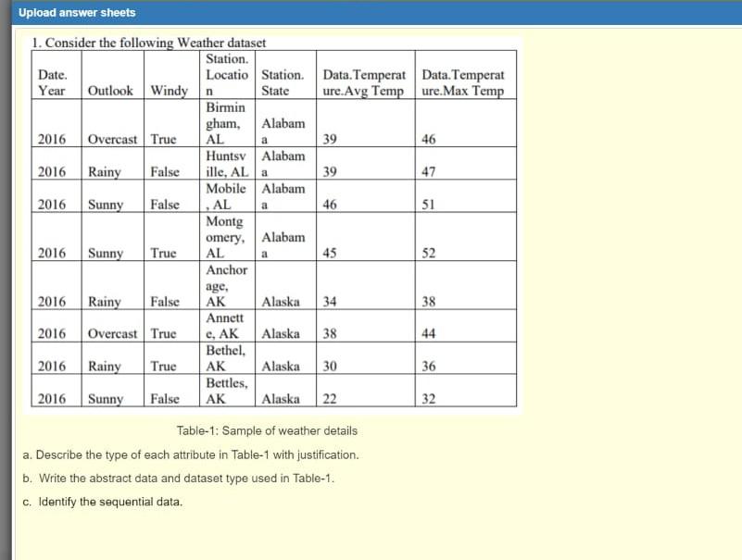This screenshot has height=560, width=742.
Task: Click 'Sunny' in the Mobile row
Action: [x=106, y=205]
